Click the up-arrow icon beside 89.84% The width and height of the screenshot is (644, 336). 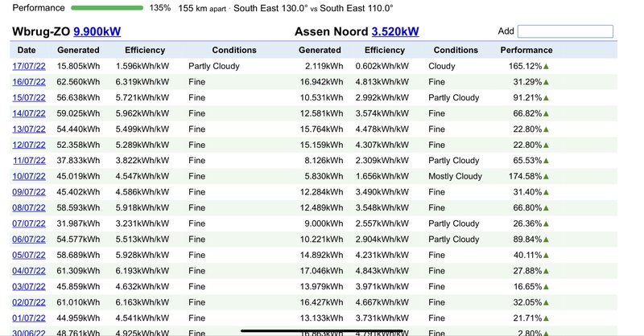pyautogui.click(x=546, y=240)
